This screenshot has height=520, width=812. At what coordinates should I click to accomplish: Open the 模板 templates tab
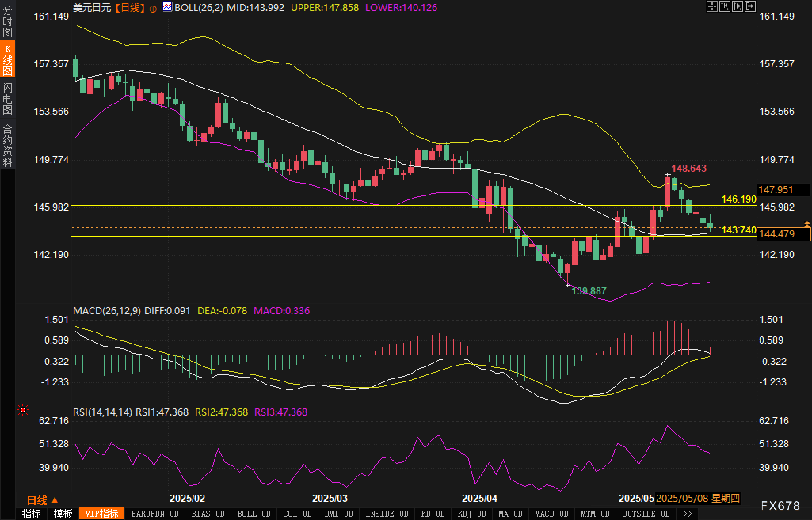tap(63, 514)
